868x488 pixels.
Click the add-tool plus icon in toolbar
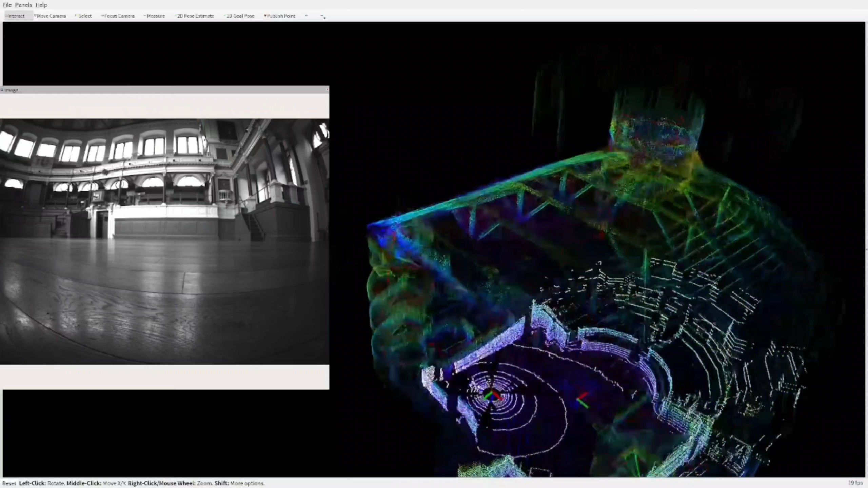[306, 16]
